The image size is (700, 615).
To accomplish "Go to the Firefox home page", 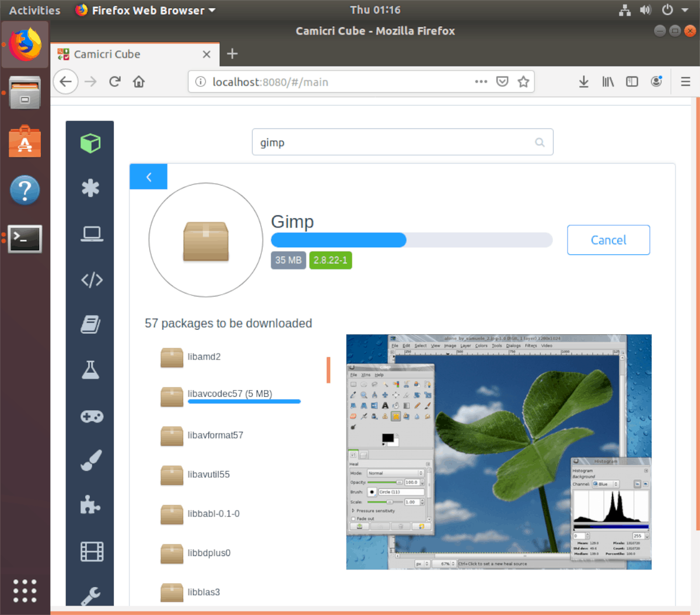I will click(139, 82).
